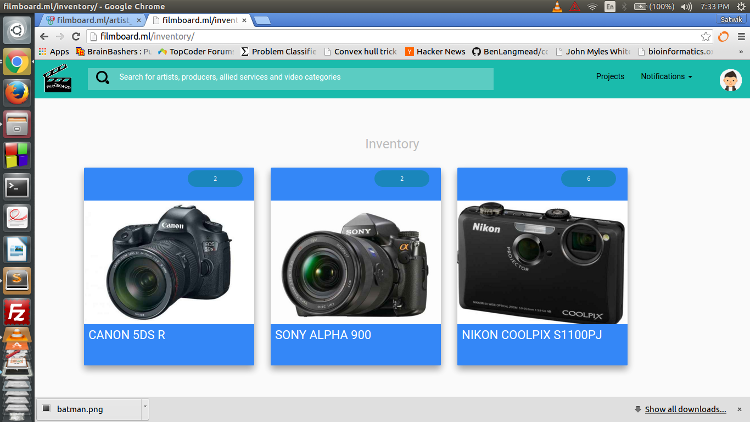The image size is (750, 422).
Task: Open the Files manager launcher icon
Action: pyautogui.click(x=17, y=124)
